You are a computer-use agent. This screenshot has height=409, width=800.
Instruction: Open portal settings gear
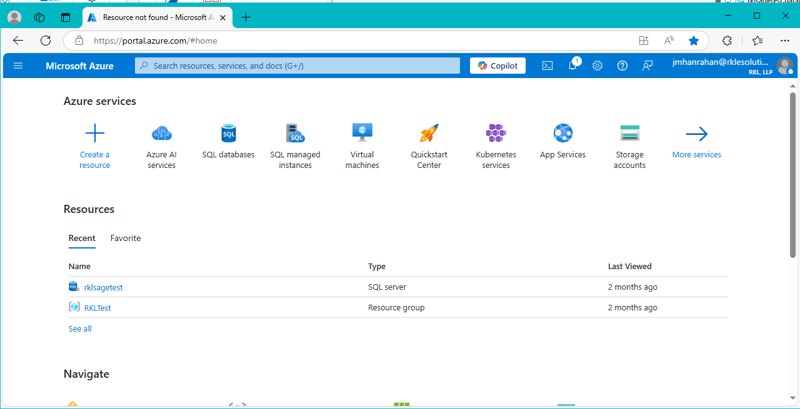pos(597,66)
